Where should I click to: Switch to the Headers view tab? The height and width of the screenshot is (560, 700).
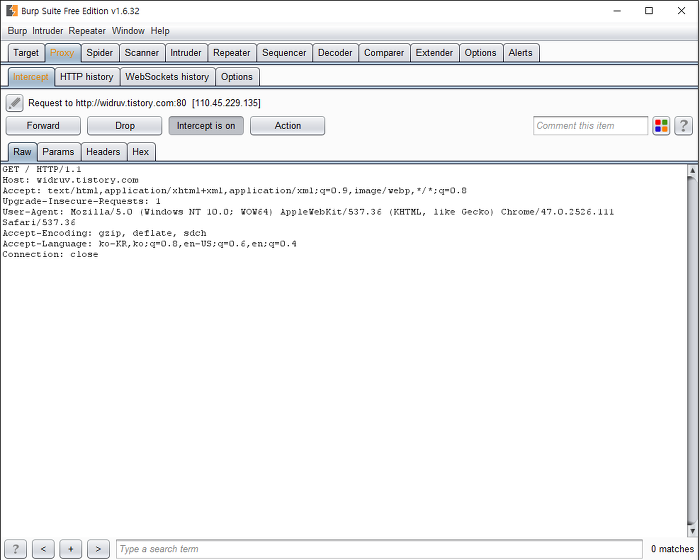point(103,152)
